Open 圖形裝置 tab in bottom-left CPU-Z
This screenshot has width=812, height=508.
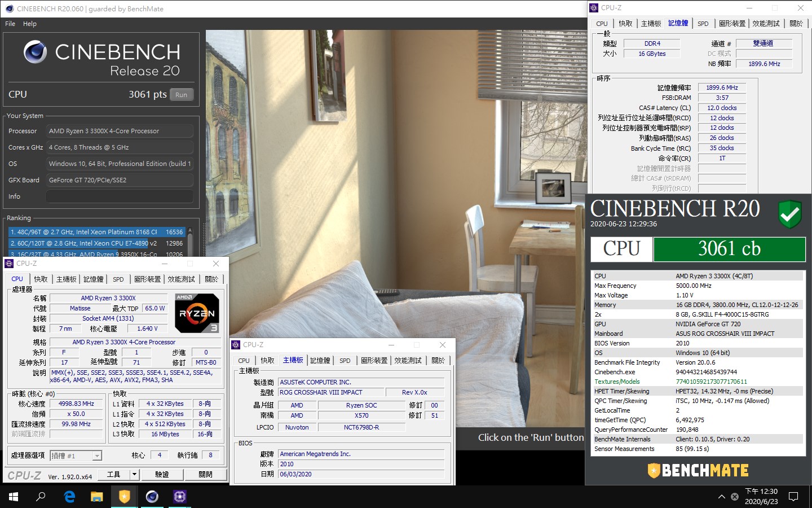click(x=147, y=279)
